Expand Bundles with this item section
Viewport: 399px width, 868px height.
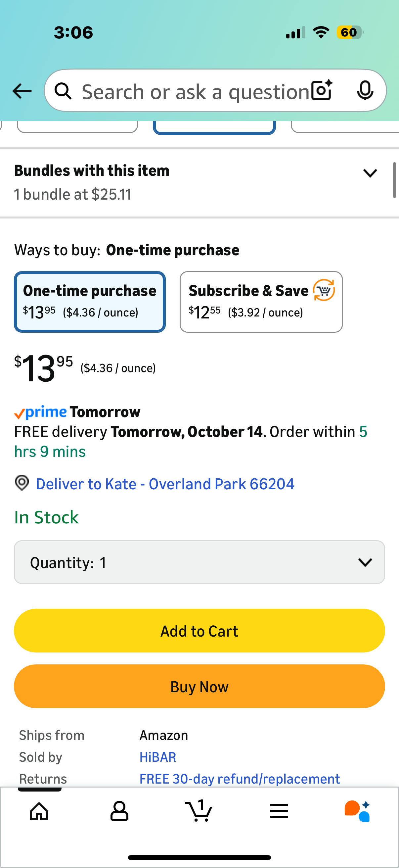pyautogui.click(x=370, y=173)
